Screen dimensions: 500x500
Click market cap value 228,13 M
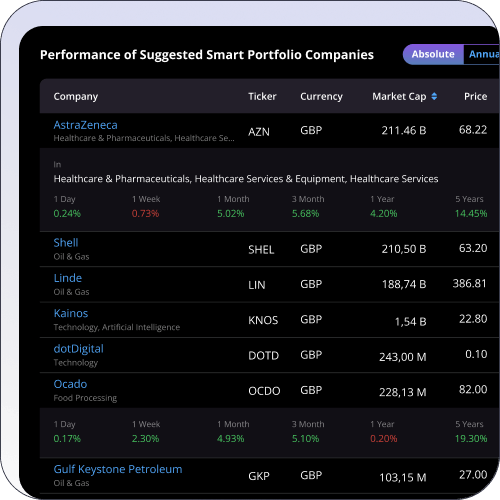point(403,392)
